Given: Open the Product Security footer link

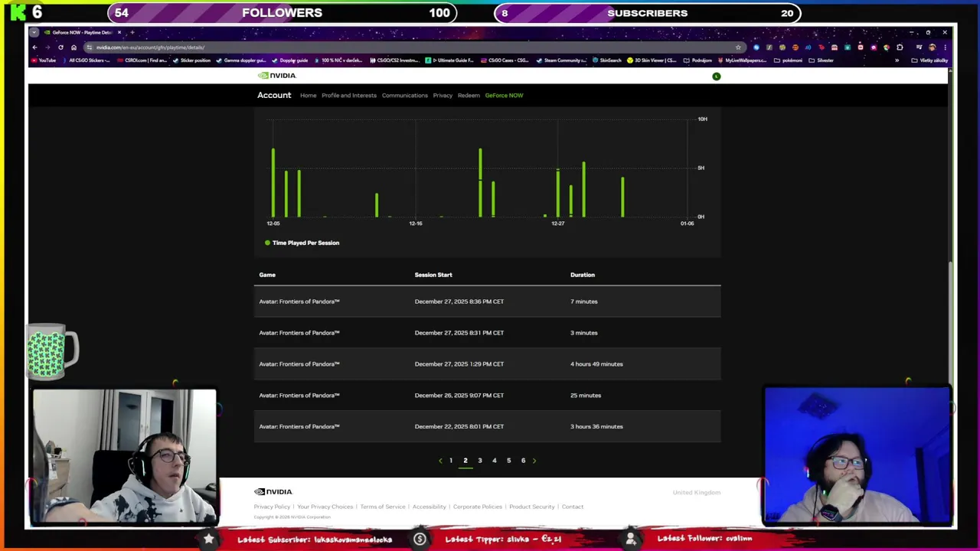Looking at the screenshot, I should coord(531,507).
